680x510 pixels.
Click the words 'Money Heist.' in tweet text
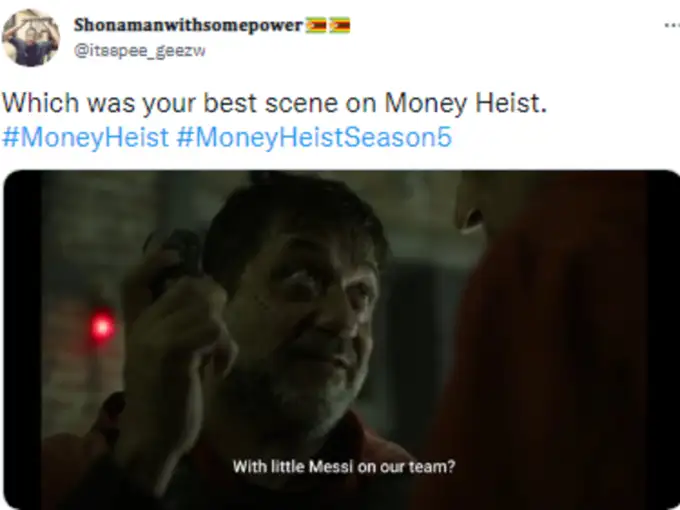coord(466,103)
